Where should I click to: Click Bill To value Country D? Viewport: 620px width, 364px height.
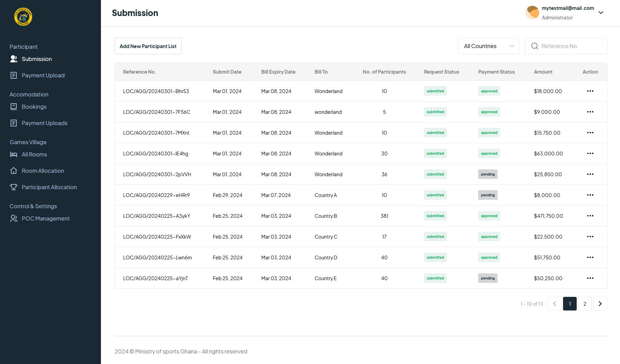[x=326, y=257]
